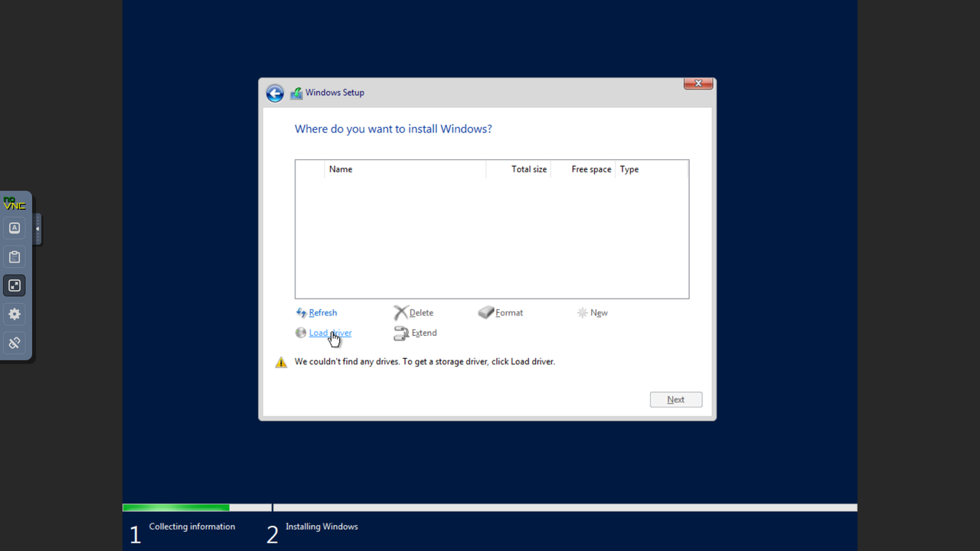Click the Extend partition icon

coord(401,333)
